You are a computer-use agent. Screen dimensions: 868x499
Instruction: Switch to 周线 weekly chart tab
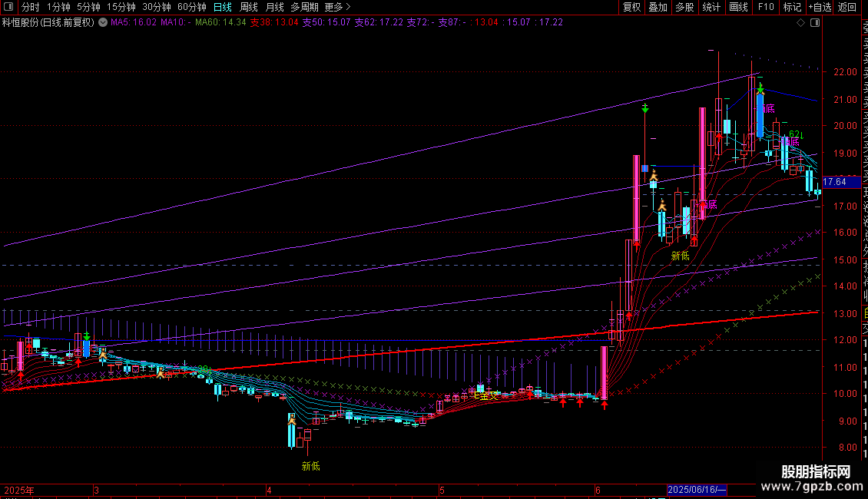click(x=249, y=7)
